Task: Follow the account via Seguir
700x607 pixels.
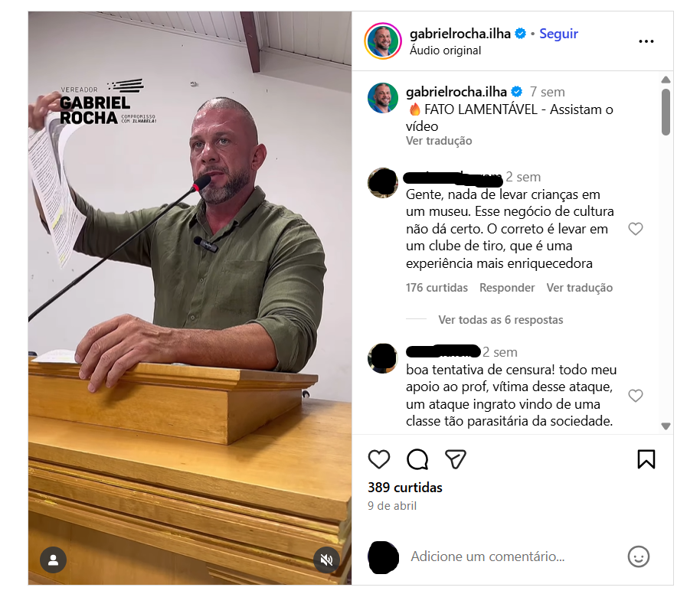Action: [558, 34]
